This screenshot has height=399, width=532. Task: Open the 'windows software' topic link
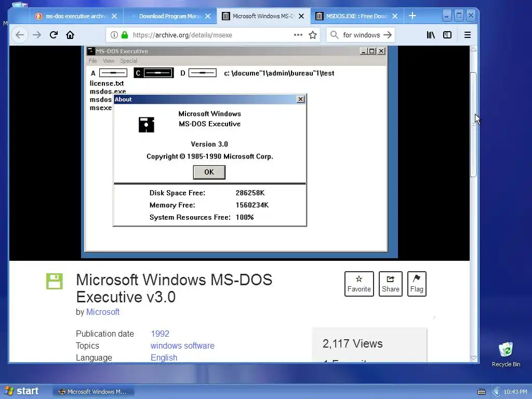click(x=182, y=345)
